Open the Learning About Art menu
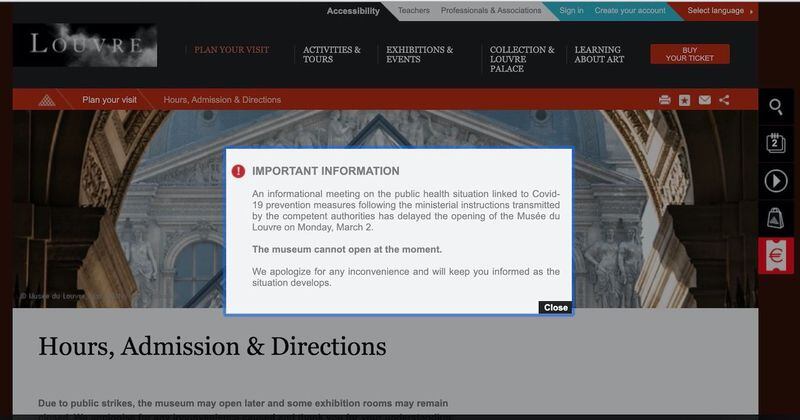 (599, 54)
